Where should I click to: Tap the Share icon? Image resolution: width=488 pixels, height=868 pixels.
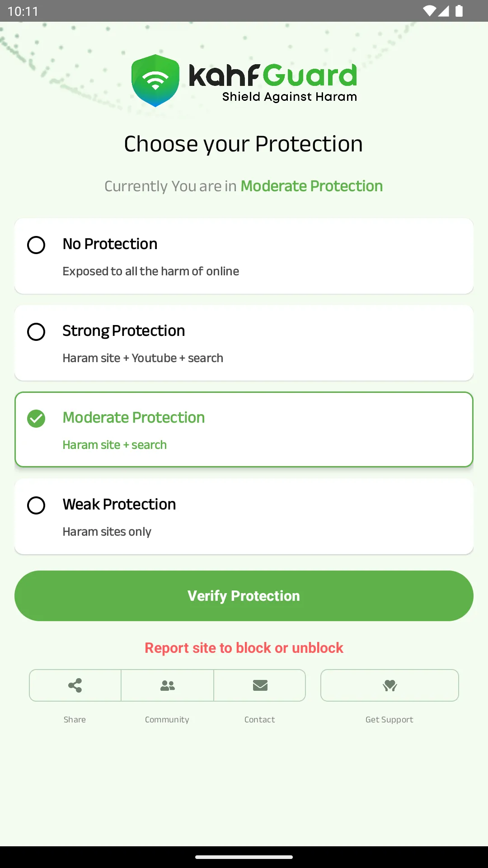point(75,685)
